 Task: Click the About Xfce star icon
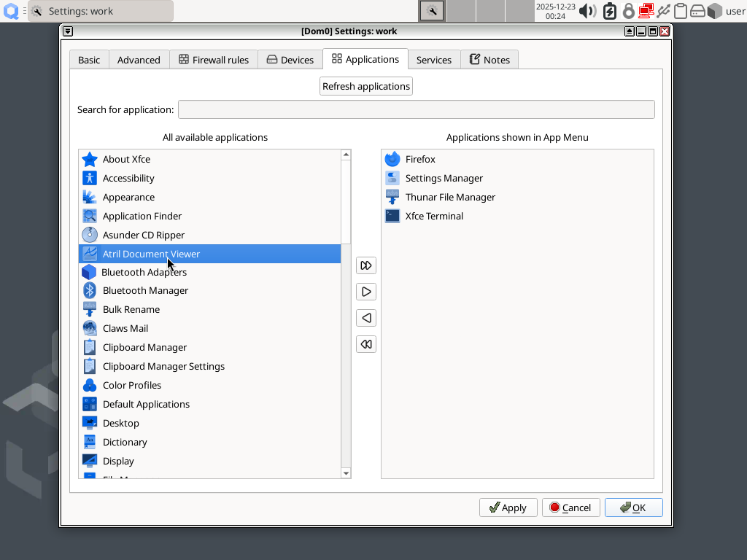click(x=90, y=159)
